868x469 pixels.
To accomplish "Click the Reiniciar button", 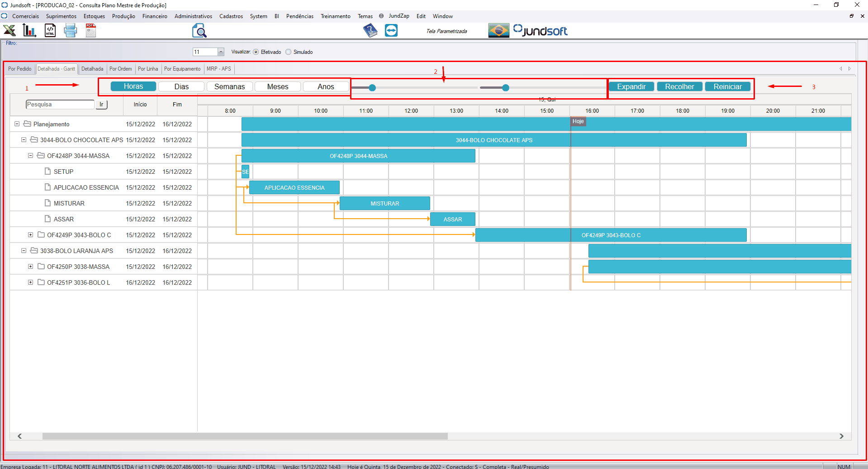I will pyautogui.click(x=728, y=86).
